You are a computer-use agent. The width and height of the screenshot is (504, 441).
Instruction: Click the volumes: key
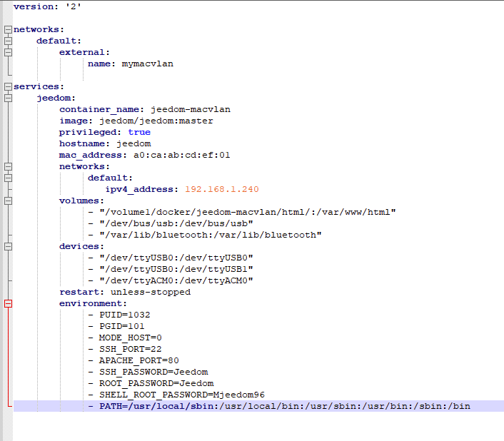point(81,201)
